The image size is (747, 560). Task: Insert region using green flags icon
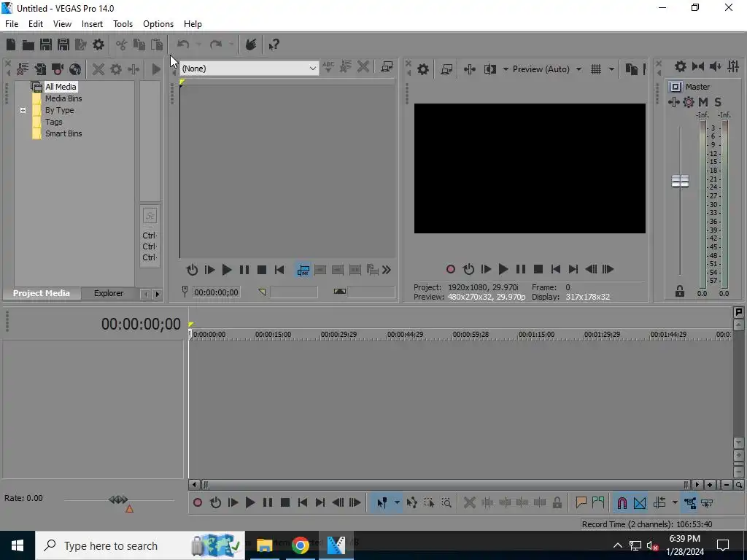tap(598, 503)
